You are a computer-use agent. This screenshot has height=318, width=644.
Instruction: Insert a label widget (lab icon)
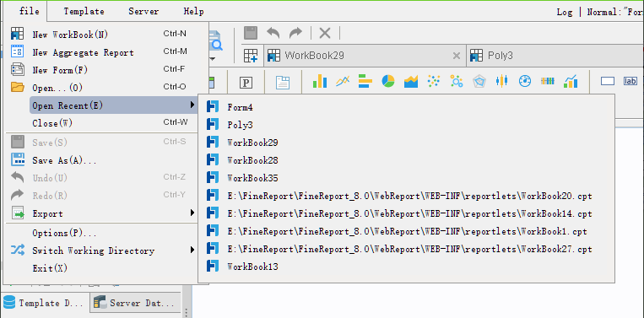pyautogui.click(x=630, y=81)
